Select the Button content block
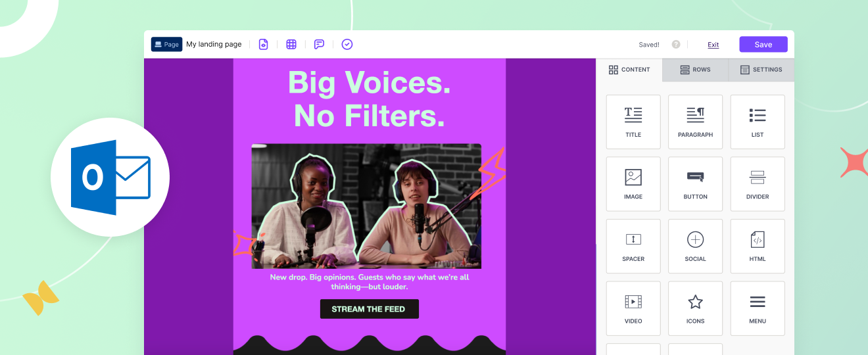The image size is (868, 355). point(695,184)
